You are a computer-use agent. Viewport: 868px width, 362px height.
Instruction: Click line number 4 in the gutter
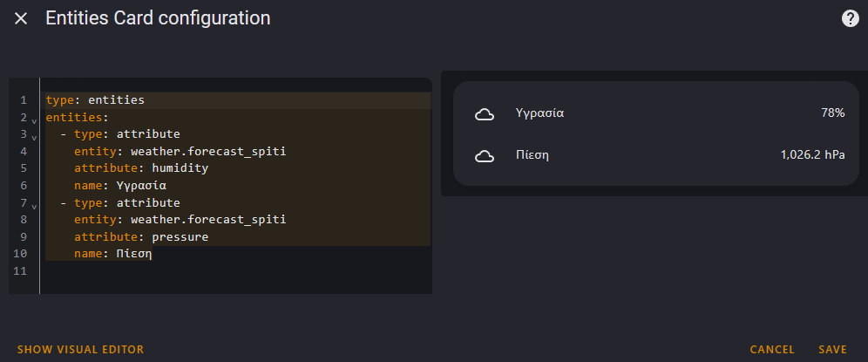click(24, 151)
